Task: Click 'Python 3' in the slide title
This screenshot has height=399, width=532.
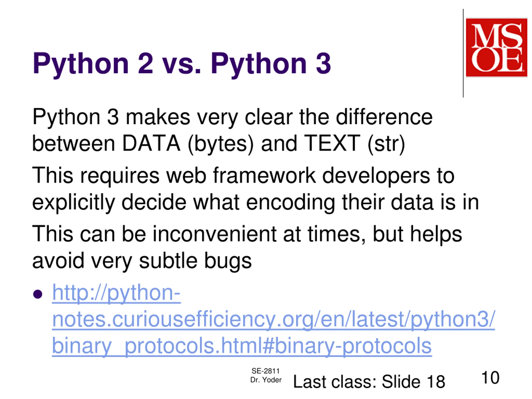Action: click(271, 64)
